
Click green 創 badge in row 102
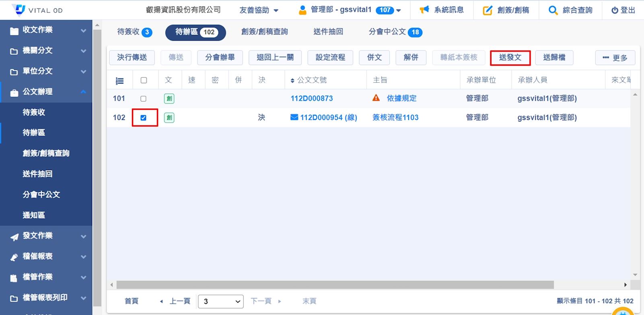[x=169, y=118]
